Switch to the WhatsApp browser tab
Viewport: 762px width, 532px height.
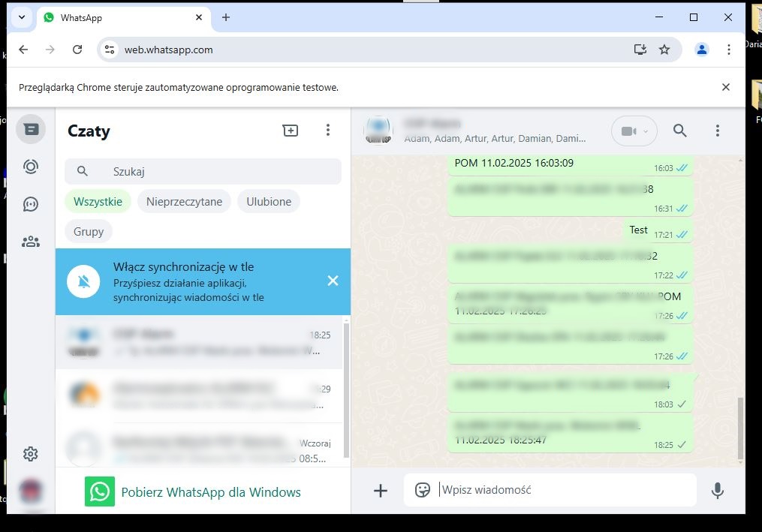pyautogui.click(x=123, y=18)
